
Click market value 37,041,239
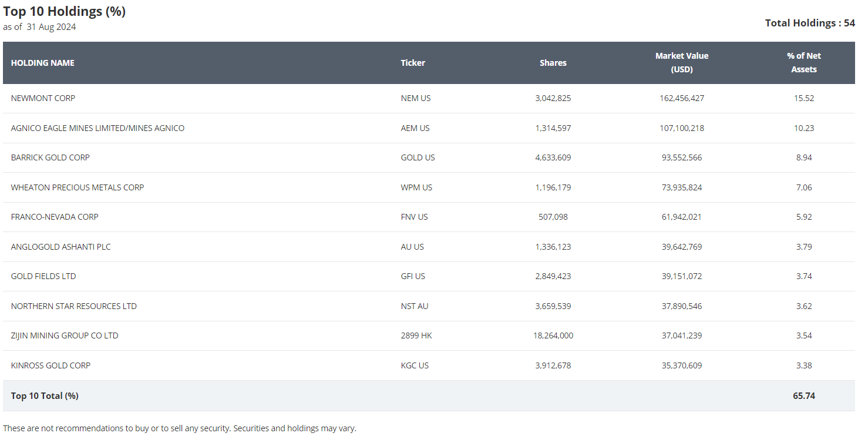pos(682,335)
